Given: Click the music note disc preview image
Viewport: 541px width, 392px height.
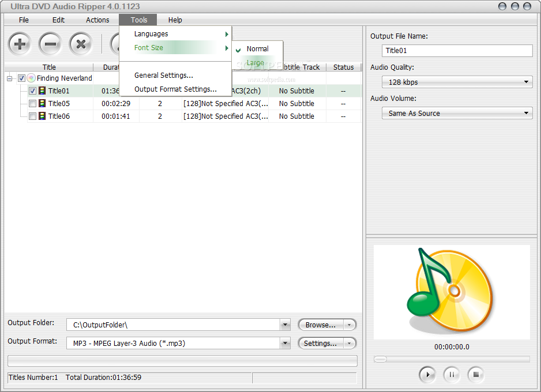Looking at the screenshot, I should tap(452, 292).
